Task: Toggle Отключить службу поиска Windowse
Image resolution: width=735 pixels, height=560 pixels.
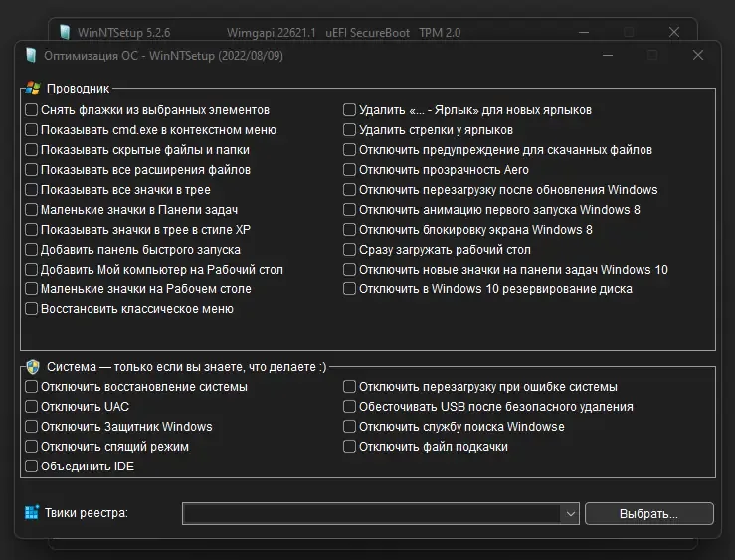Action: pyautogui.click(x=350, y=427)
